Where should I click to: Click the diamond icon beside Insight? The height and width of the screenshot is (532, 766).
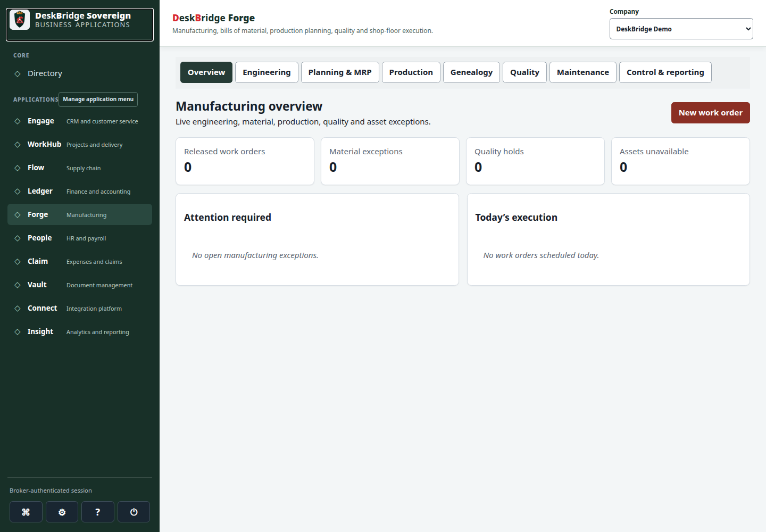click(18, 332)
